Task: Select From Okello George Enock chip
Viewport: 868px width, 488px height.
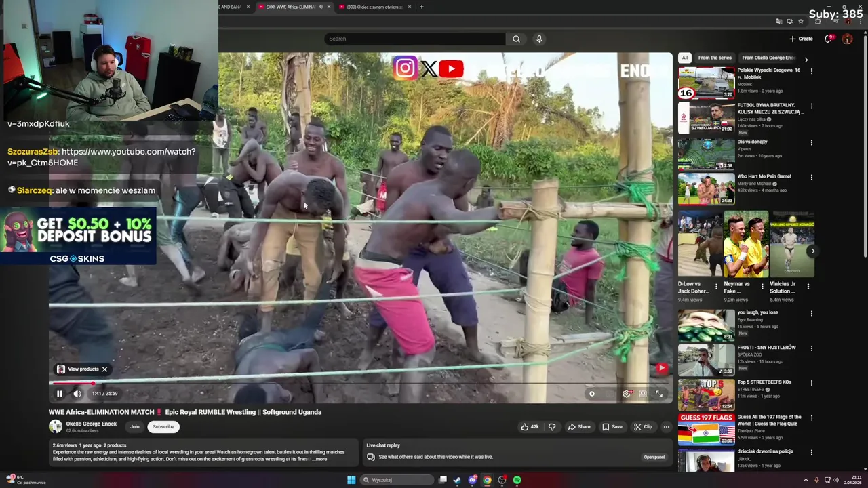Action: coord(768,58)
